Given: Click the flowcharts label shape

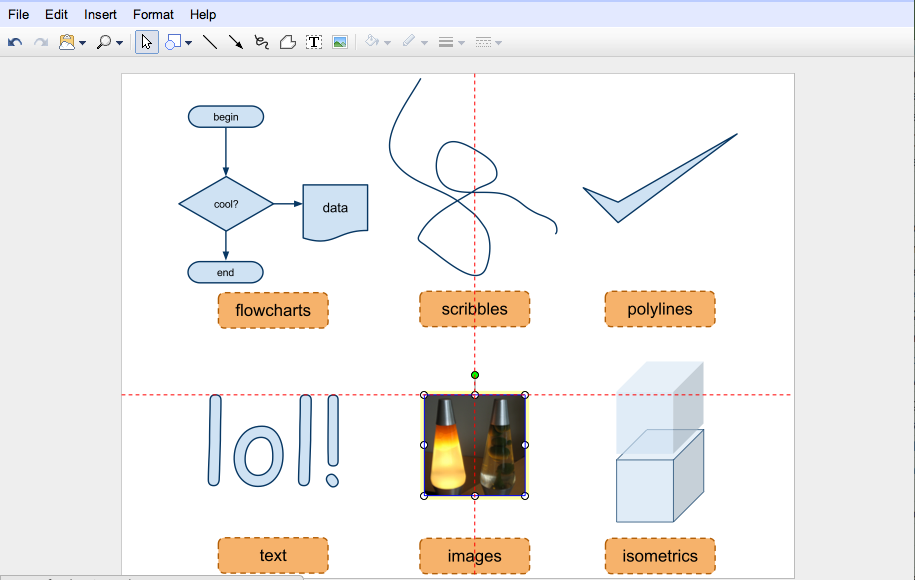Looking at the screenshot, I should coord(273,310).
